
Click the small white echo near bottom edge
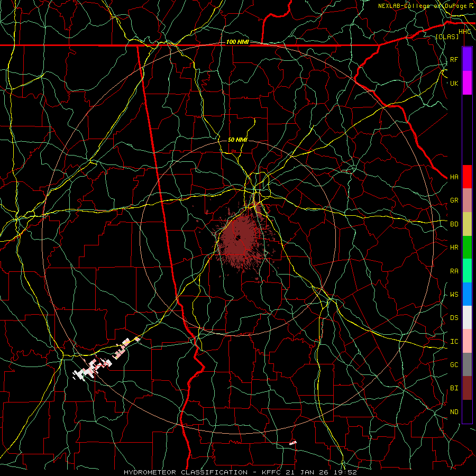293,443
